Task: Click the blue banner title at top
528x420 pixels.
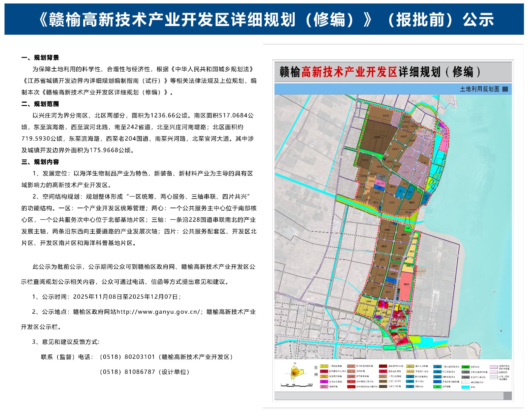Action: 264,19
